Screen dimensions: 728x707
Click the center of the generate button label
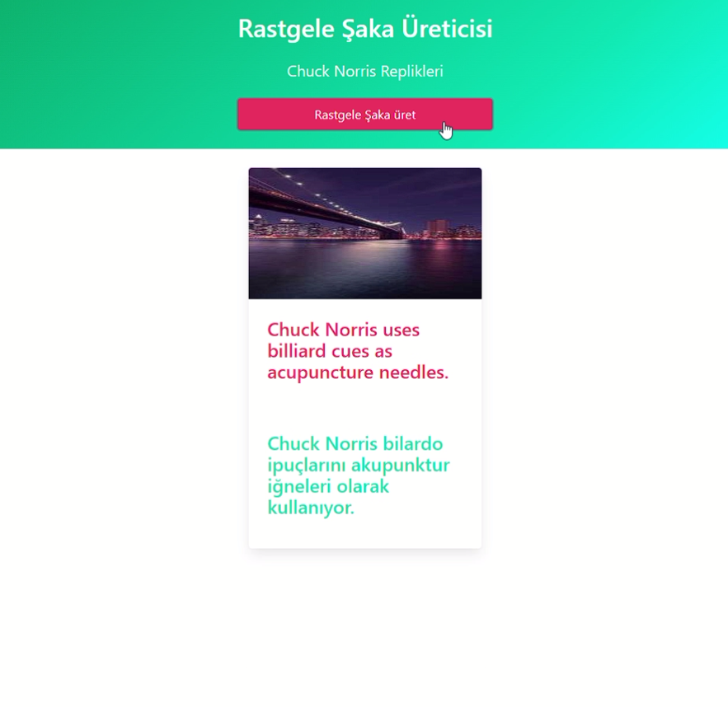(364, 114)
